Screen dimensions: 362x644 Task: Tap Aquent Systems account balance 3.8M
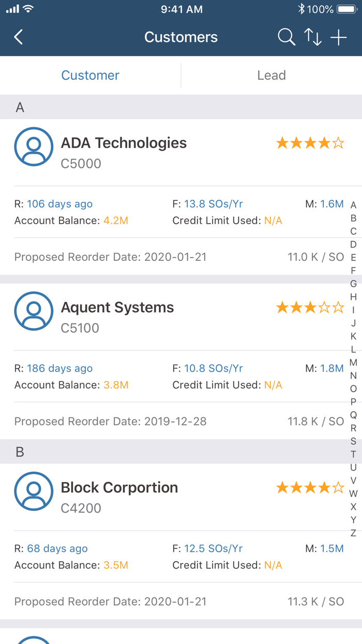pos(116,385)
